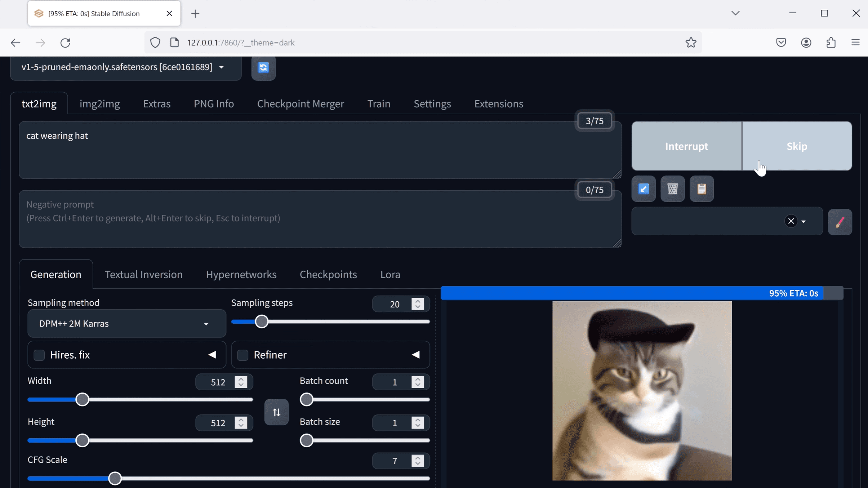The width and height of the screenshot is (868, 488).
Task: Enable the Refiner checkbox
Action: pos(243,355)
